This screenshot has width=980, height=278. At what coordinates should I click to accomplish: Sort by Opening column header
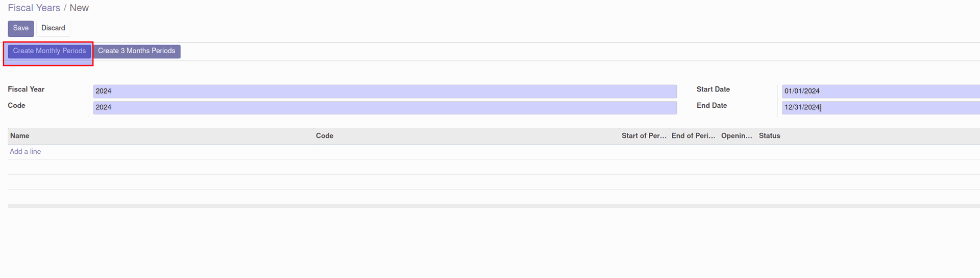click(737, 136)
